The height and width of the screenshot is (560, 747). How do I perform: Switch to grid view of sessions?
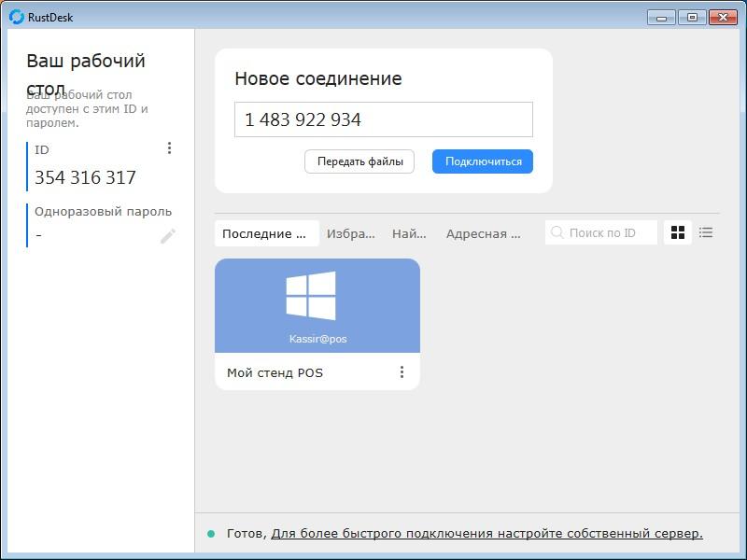point(678,232)
